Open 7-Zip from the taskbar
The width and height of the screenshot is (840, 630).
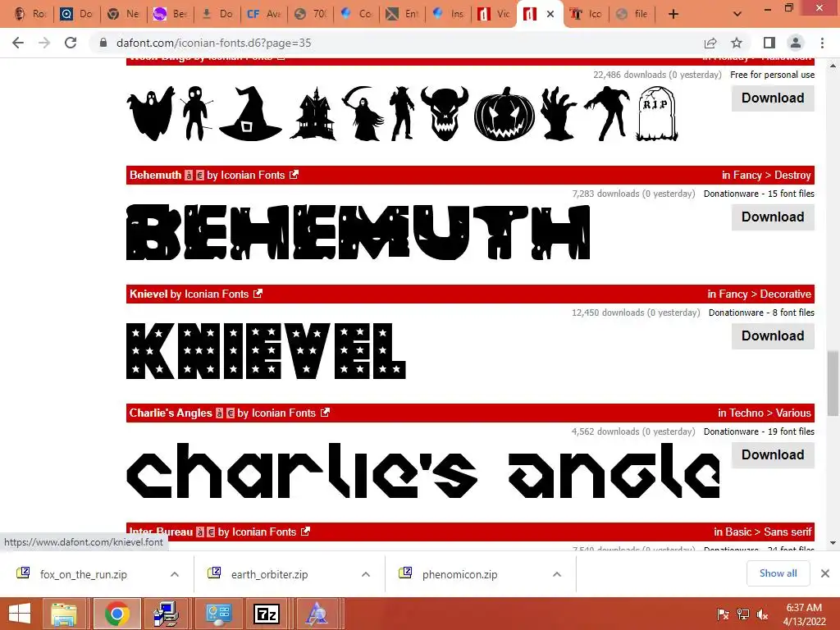(267, 614)
